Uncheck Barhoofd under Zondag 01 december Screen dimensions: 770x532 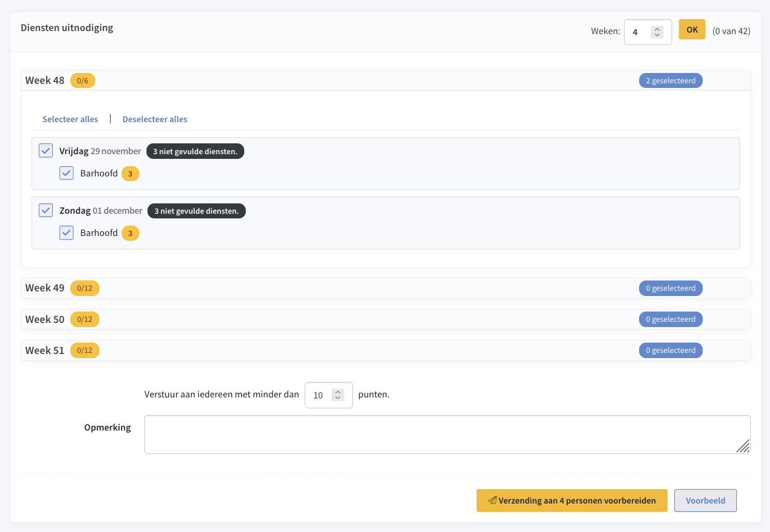(x=67, y=232)
